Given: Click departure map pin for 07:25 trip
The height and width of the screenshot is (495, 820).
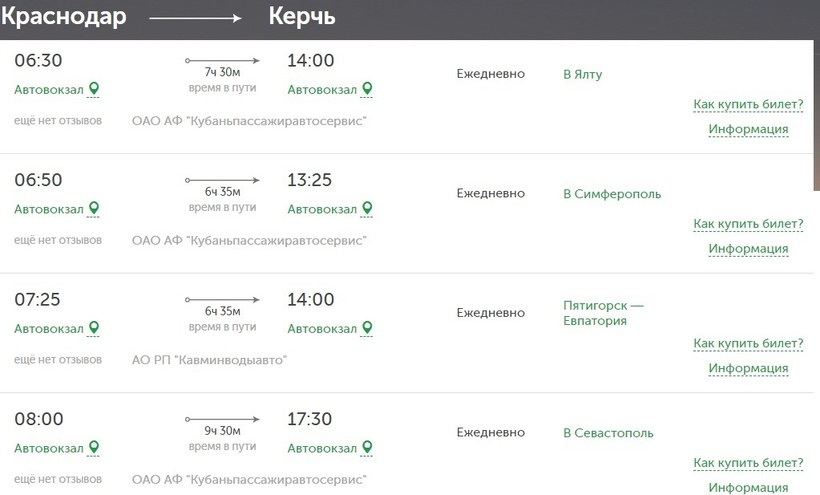Looking at the screenshot, I should coord(94,328).
